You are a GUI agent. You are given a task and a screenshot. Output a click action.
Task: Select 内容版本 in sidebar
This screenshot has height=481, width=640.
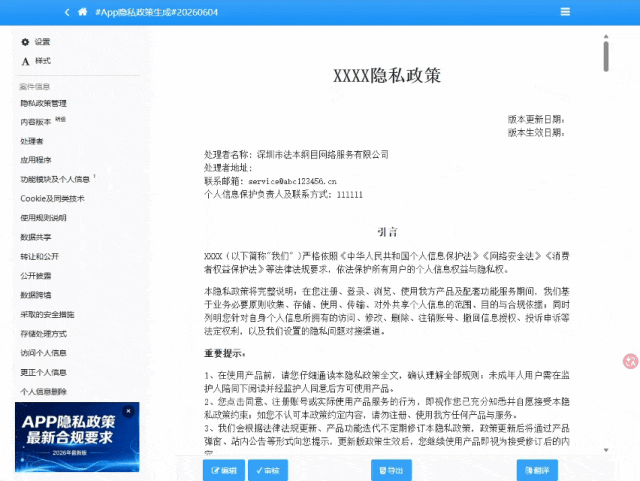tap(36, 122)
